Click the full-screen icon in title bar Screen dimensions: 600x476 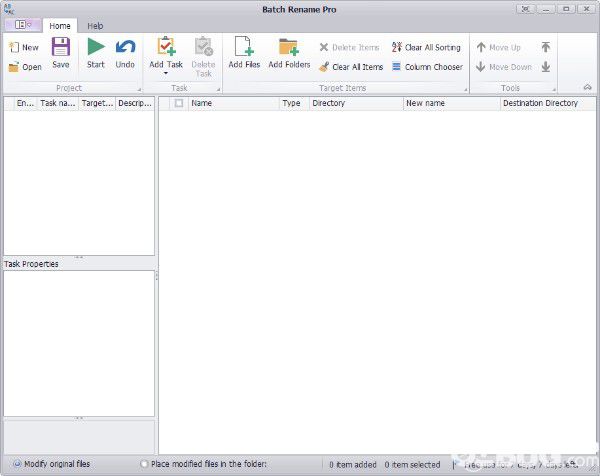pyautogui.click(x=526, y=9)
